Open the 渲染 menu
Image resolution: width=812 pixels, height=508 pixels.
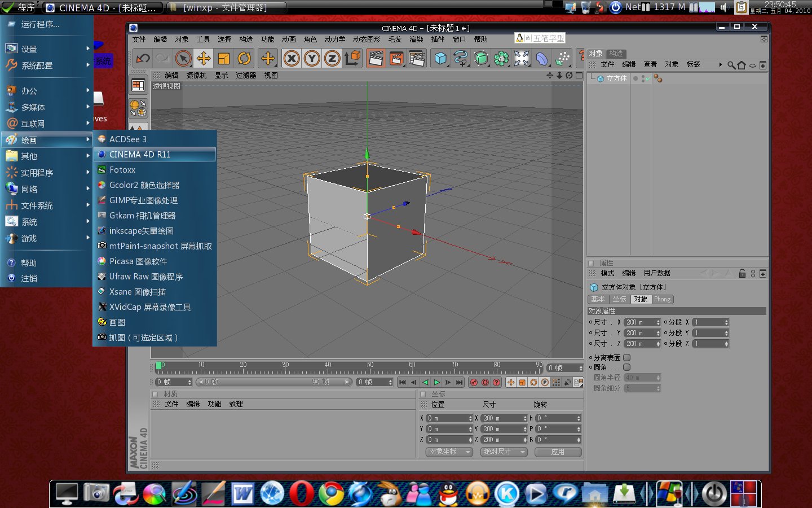pyautogui.click(x=416, y=40)
